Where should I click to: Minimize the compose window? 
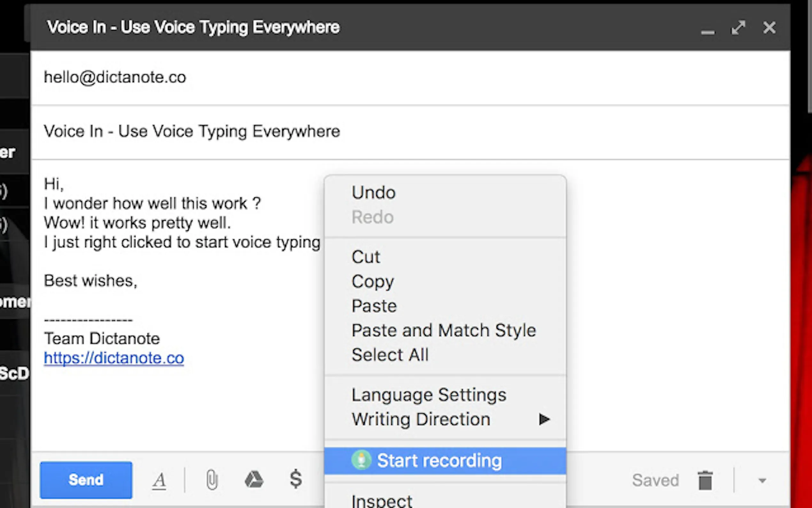[x=707, y=31]
